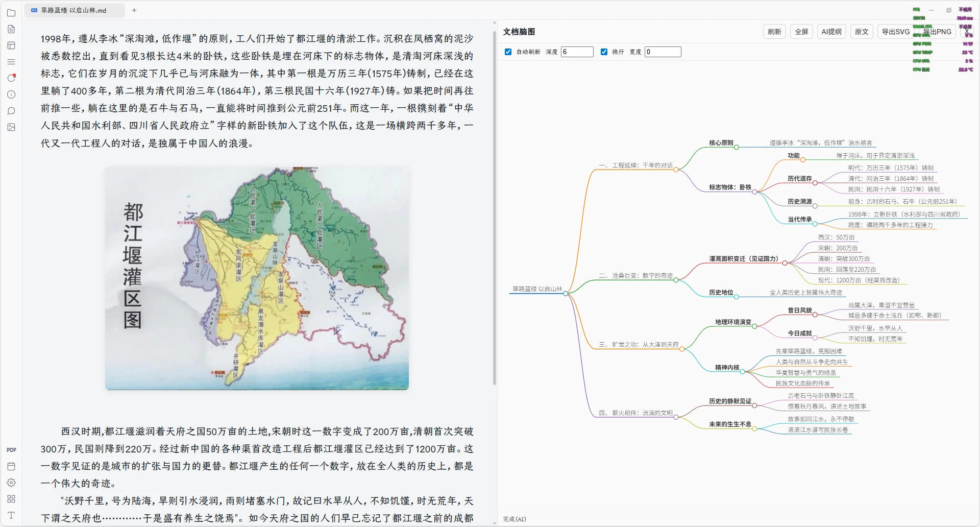Image resolution: width=980 pixels, height=527 pixels.
Task: Collapse the 历代遗存 node
Action: click(815, 183)
